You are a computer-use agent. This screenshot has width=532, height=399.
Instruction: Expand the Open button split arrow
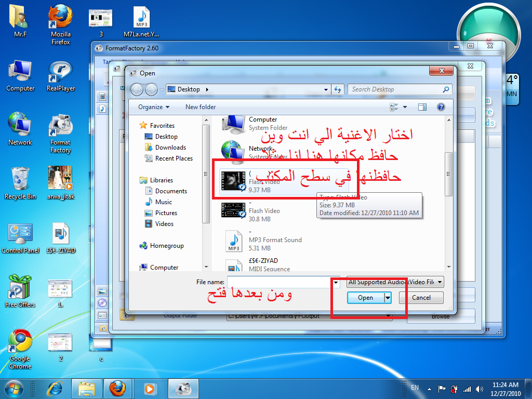tap(388, 298)
